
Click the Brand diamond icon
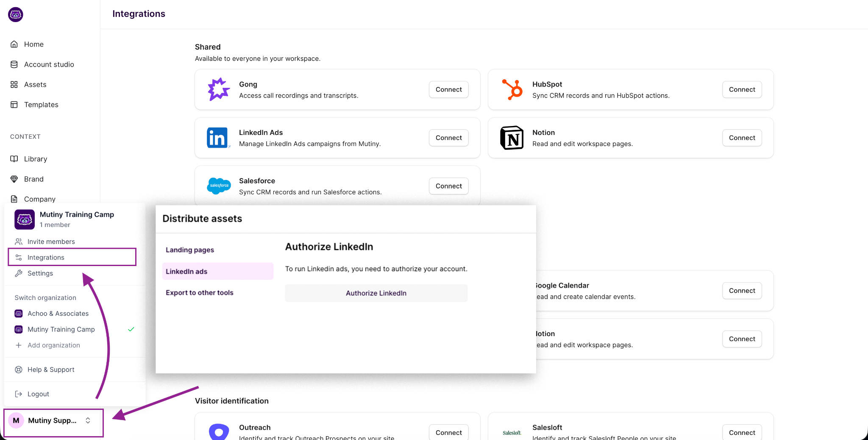(14, 179)
